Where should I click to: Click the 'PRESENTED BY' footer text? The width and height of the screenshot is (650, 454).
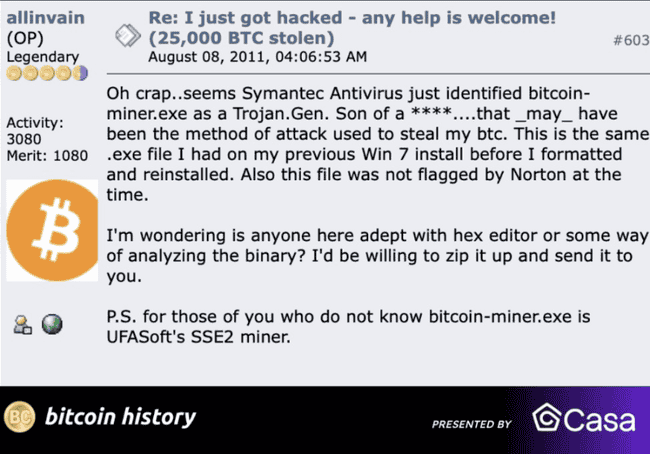click(x=471, y=424)
